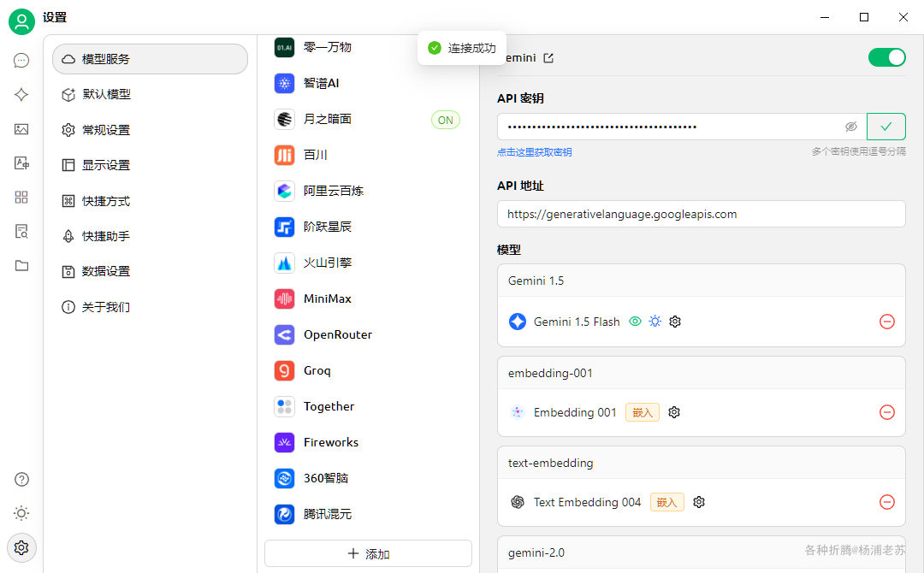Remove the Gemini 1.5 Flash model

pyautogui.click(x=887, y=322)
